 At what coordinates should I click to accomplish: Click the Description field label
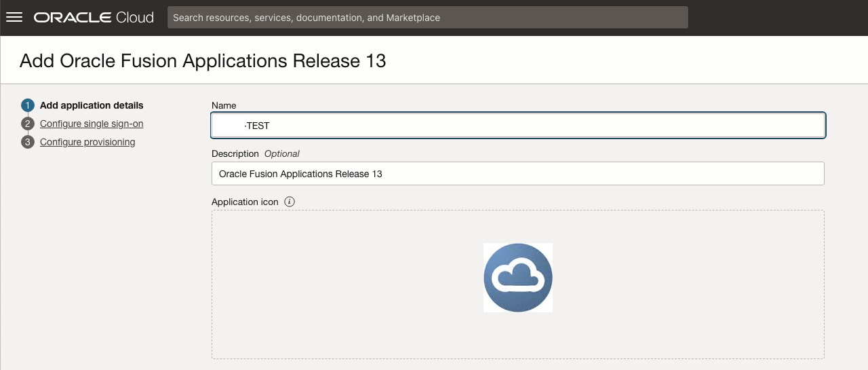click(x=235, y=153)
